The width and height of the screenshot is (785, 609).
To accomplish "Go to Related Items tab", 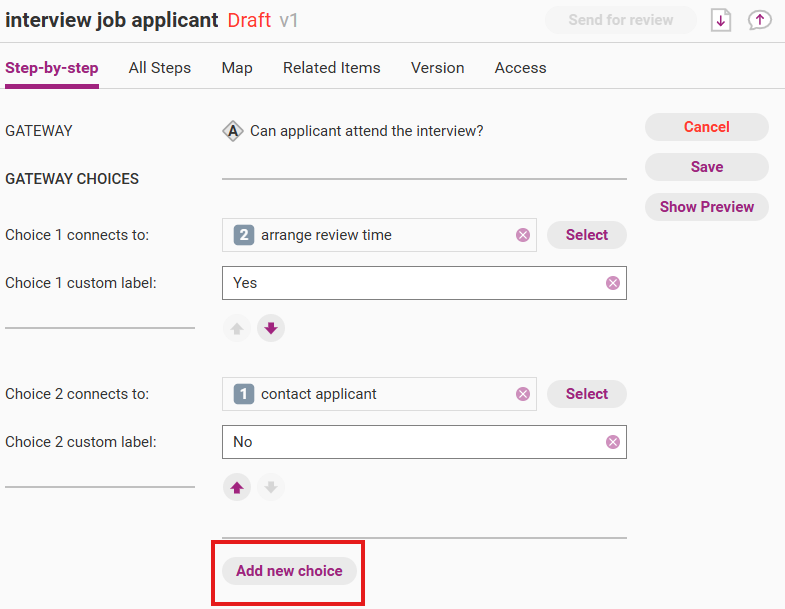I will coord(332,68).
